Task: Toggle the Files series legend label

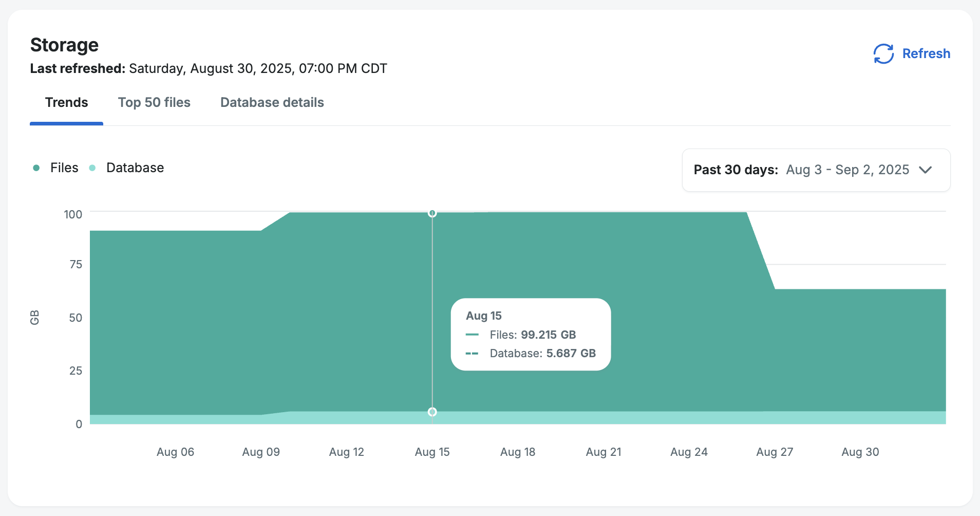Action: click(64, 168)
